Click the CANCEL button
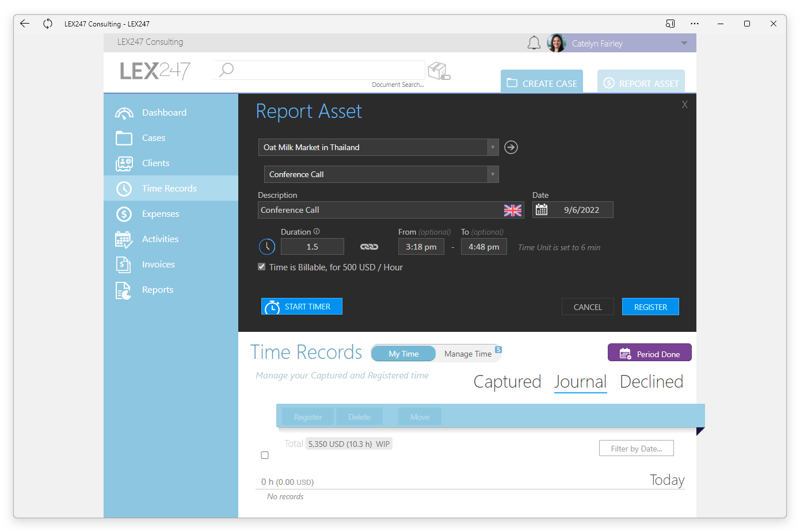This screenshot has width=800, height=532. coord(588,307)
